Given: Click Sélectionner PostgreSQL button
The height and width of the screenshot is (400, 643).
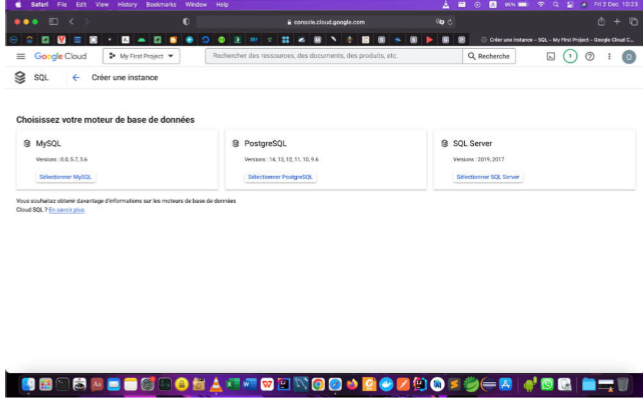Looking at the screenshot, I should point(280,177).
